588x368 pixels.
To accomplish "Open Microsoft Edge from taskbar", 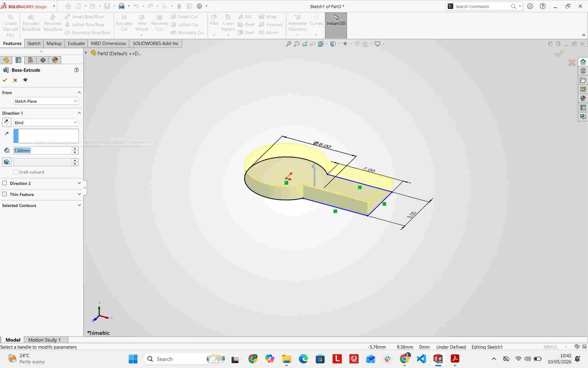I will (x=303, y=359).
